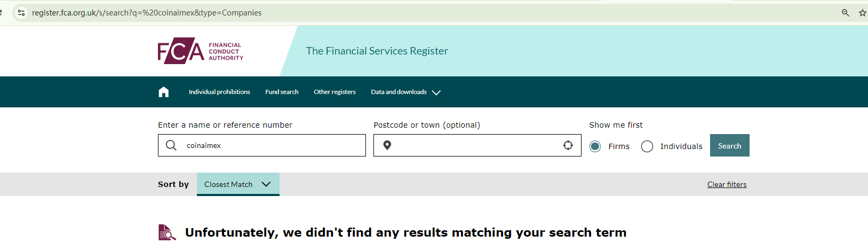Click the FCA logo
This screenshot has height=250, width=868.
click(200, 51)
